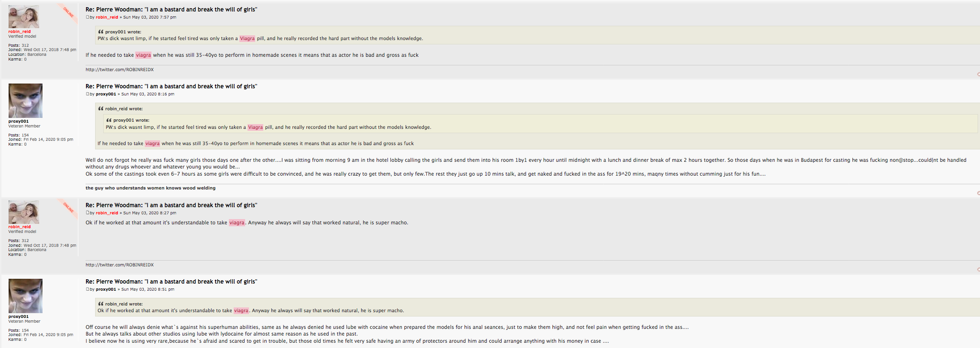The image size is (980, 348).
Task: Click robin_reid username below the first post's avatar
Action: point(19,32)
